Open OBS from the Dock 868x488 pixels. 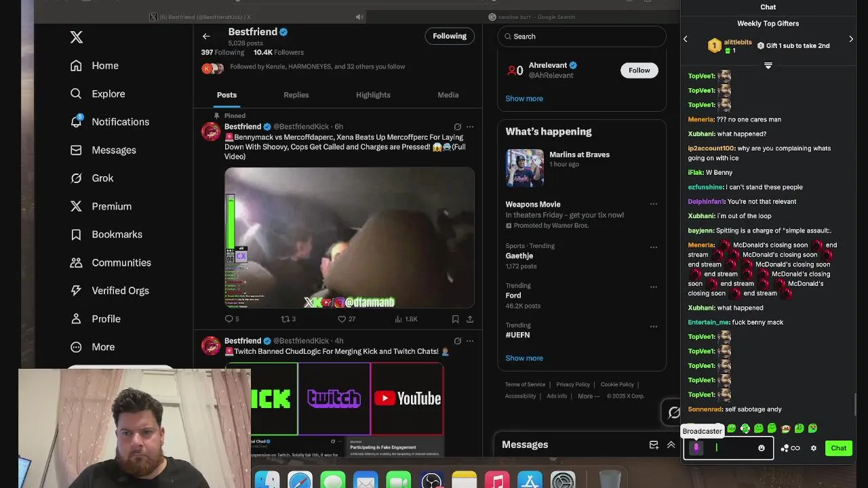tap(431, 480)
